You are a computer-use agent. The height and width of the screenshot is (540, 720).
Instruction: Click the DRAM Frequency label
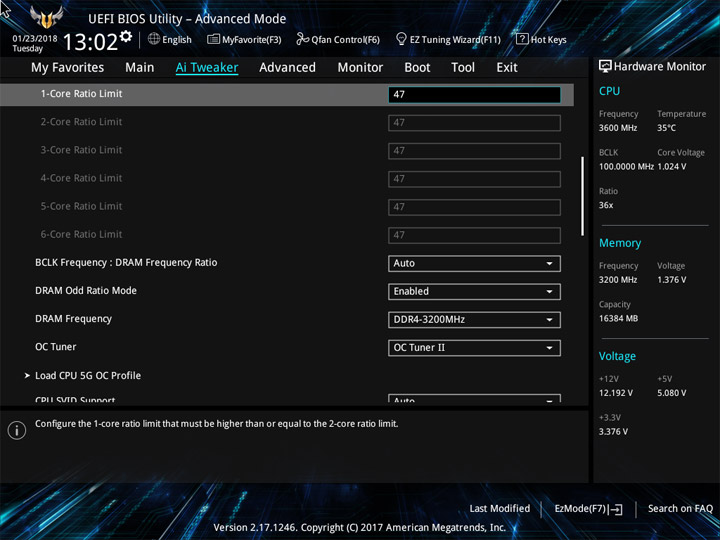tap(73, 319)
